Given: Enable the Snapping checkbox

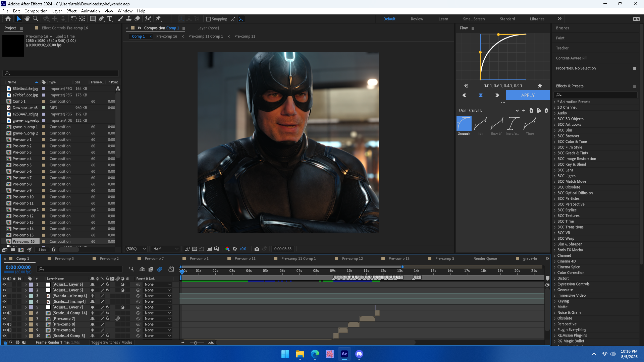Looking at the screenshot, I should [208, 19].
